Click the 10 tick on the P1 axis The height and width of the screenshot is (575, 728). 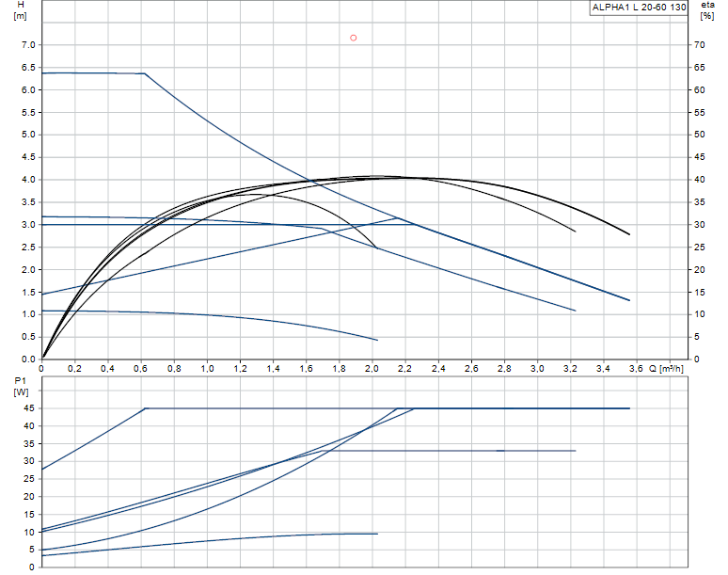pos(30,532)
